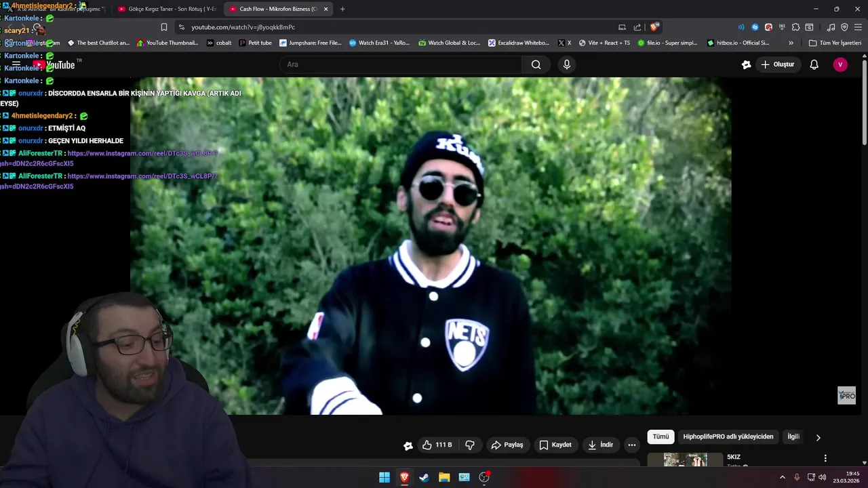
Task: Show next filter chips arrow
Action: (x=818, y=437)
